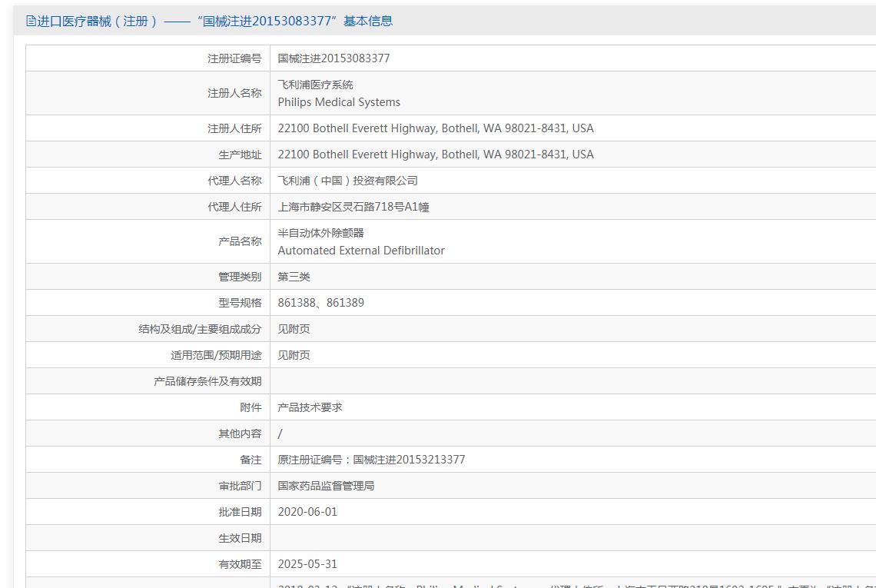Select the 注册证编号 label cell
Viewport: 876px width, 588px height.
pos(148,58)
